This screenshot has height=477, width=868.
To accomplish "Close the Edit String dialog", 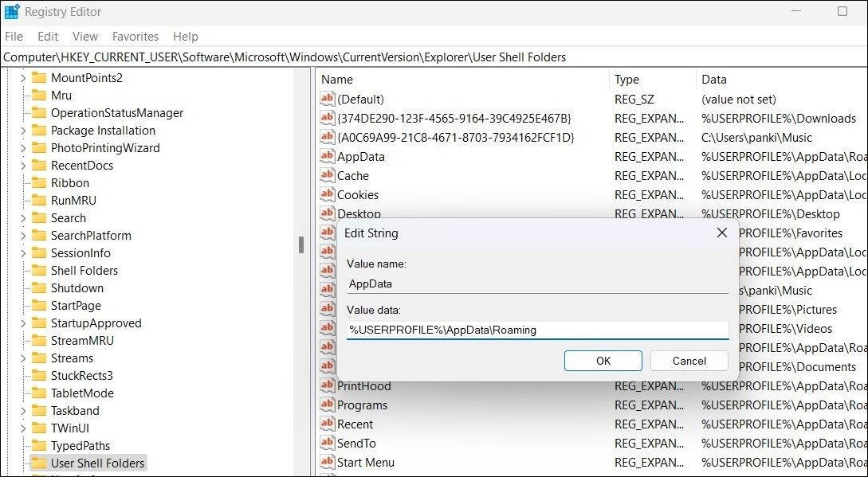I will click(x=722, y=233).
